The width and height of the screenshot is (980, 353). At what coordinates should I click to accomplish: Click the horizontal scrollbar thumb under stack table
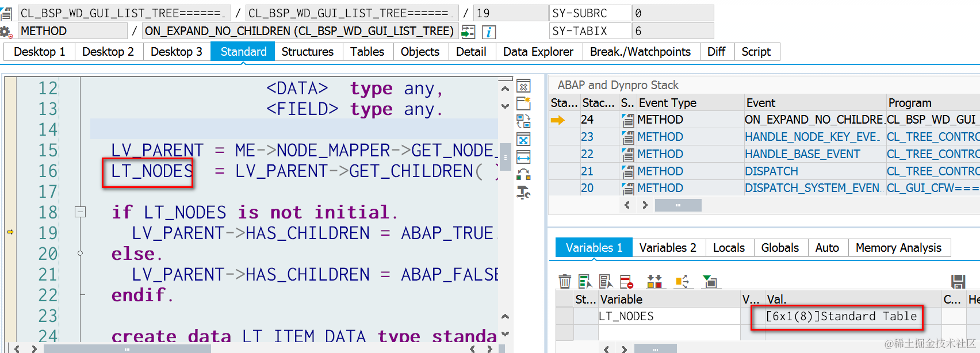click(678, 205)
